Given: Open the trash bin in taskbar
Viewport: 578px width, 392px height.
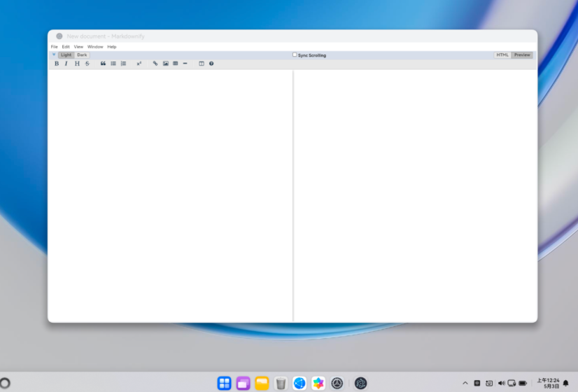Looking at the screenshot, I should pyautogui.click(x=281, y=383).
